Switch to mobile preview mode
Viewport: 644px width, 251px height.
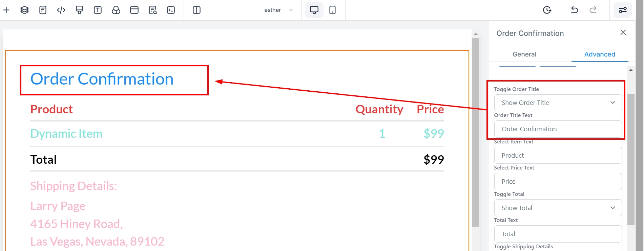[x=333, y=10]
